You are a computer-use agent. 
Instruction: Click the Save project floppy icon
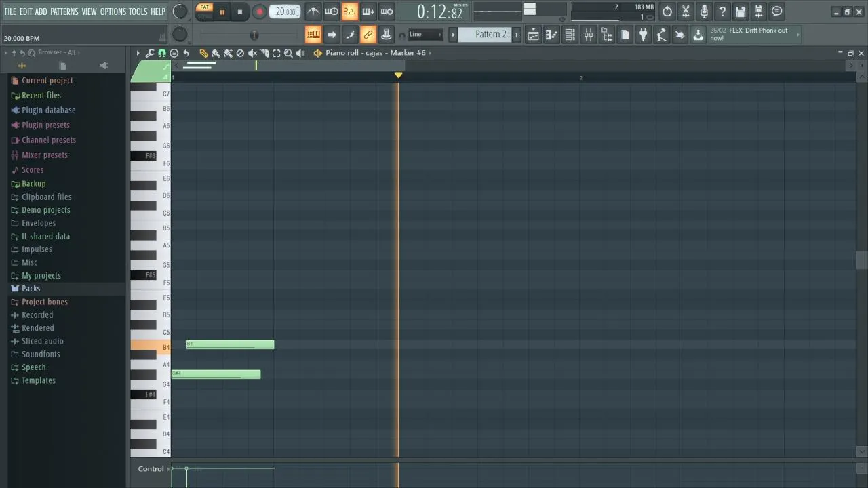click(x=741, y=12)
